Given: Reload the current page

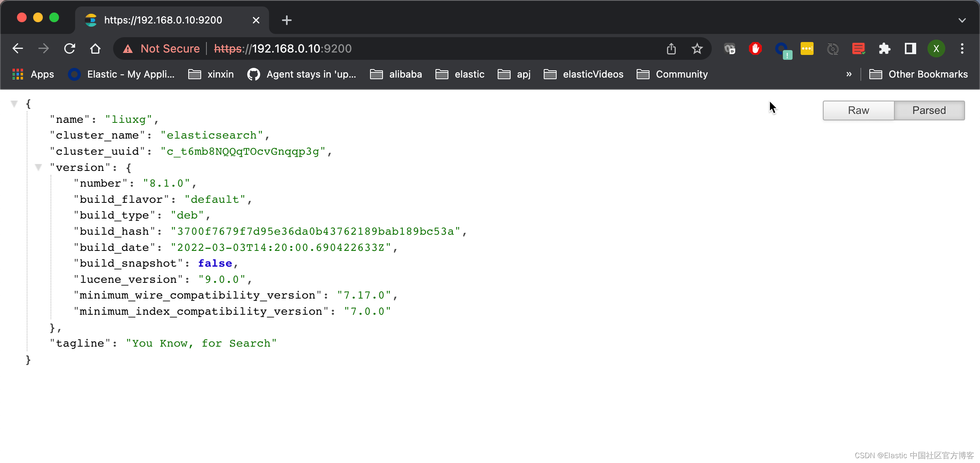Looking at the screenshot, I should tap(69, 48).
